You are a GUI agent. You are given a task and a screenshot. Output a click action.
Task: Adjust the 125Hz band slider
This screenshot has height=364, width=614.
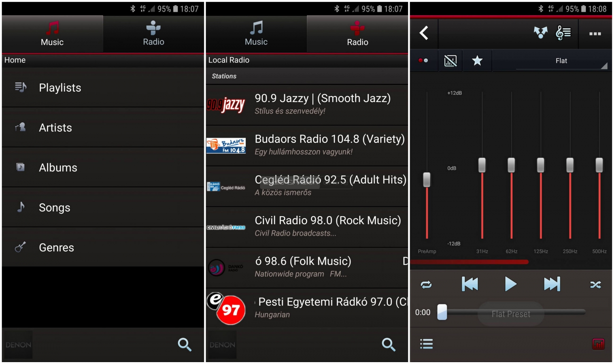click(x=541, y=165)
